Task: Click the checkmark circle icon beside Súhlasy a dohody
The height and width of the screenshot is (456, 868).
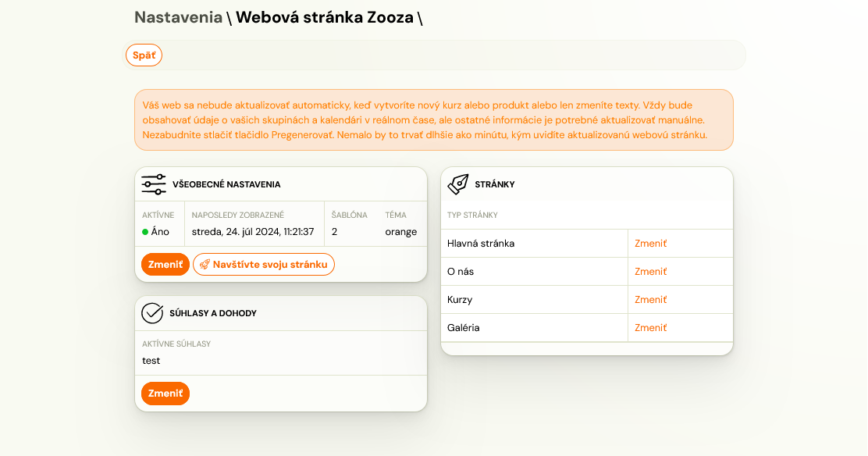Action: pyautogui.click(x=152, y=313)
